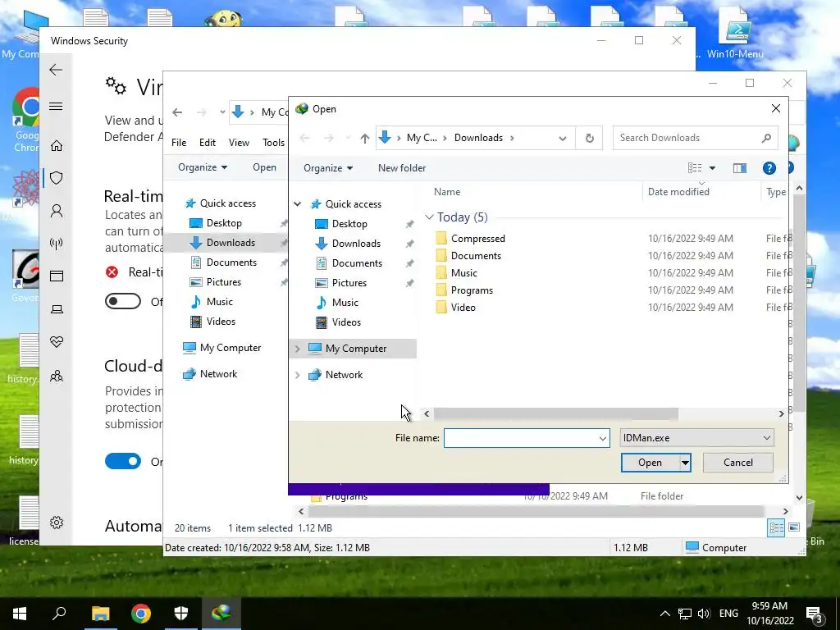Select Network in Explorer window navigation pane
This screenshot has height=630, width=840.
[218, 374]
